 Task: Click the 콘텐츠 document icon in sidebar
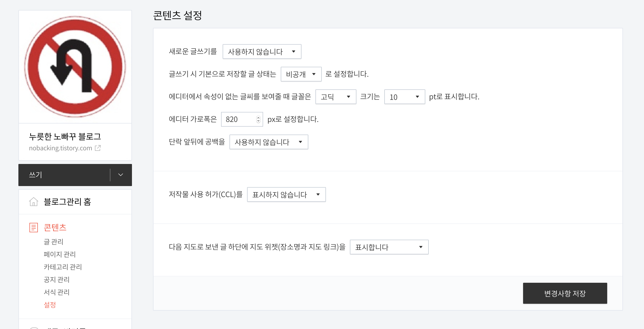(34, 228)
